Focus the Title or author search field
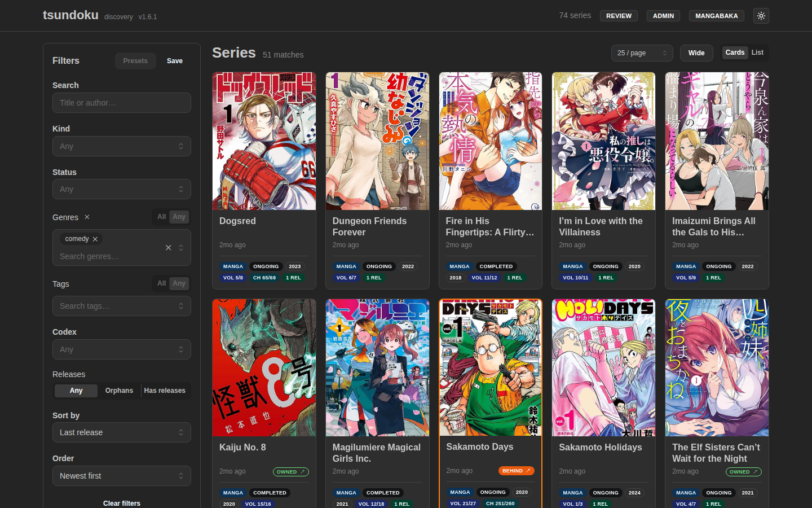 pos(122,103)
